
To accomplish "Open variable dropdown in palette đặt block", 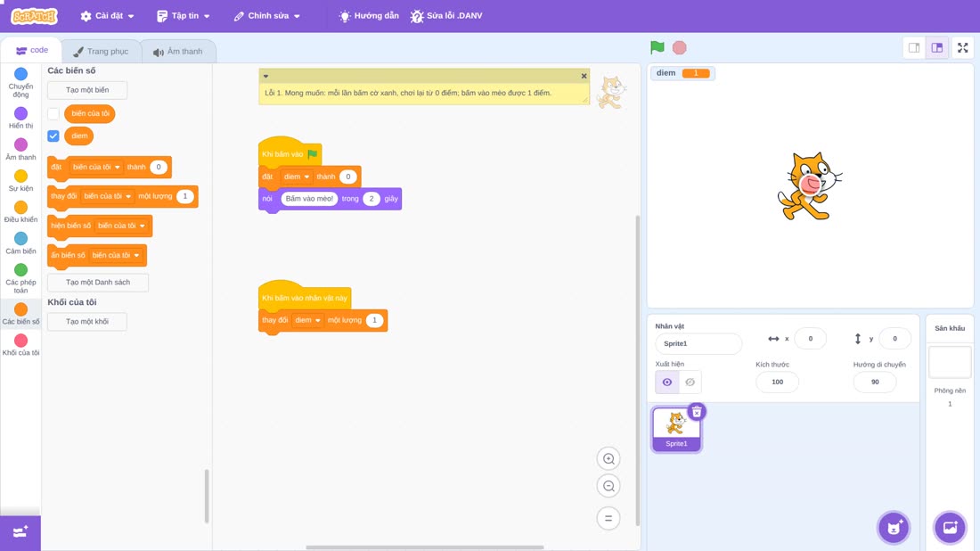I will tap(96, 167).
